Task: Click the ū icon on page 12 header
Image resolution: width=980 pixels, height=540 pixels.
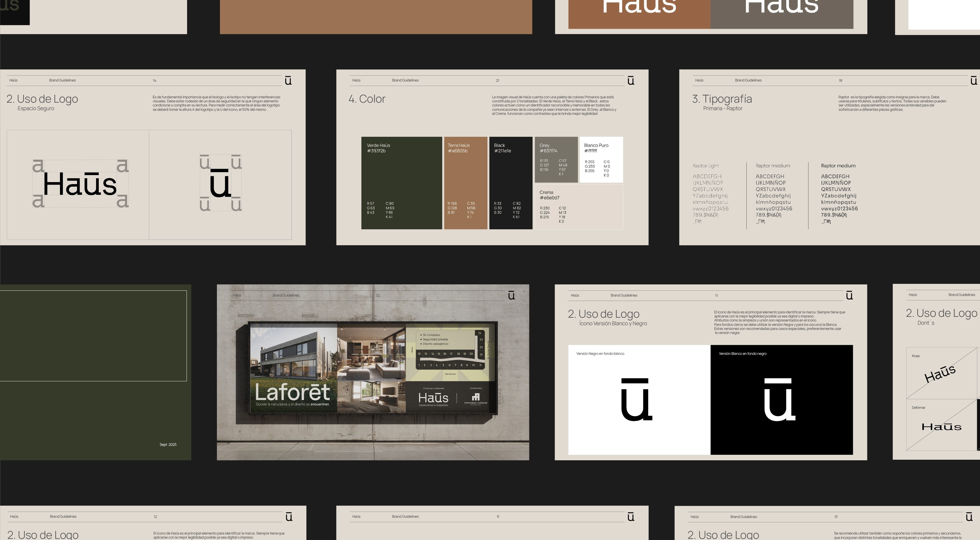Action: pyautogui.click(x=289, y=517)
